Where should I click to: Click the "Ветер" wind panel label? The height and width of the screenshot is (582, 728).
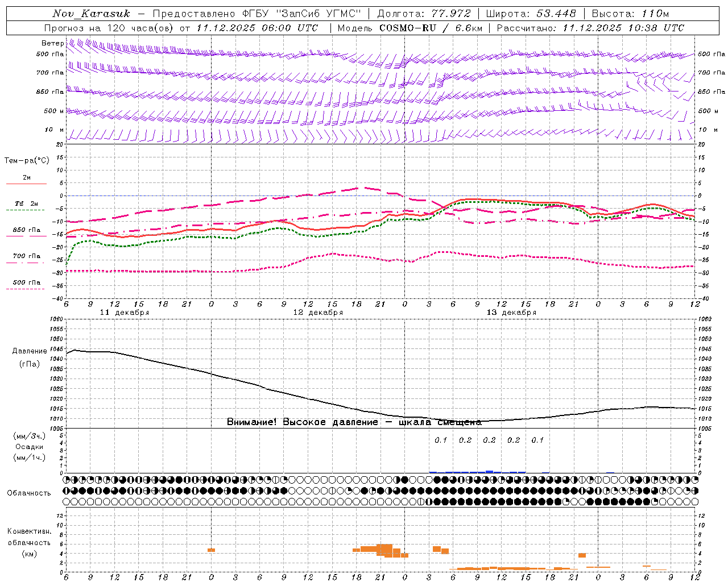(x=52, y=43)
